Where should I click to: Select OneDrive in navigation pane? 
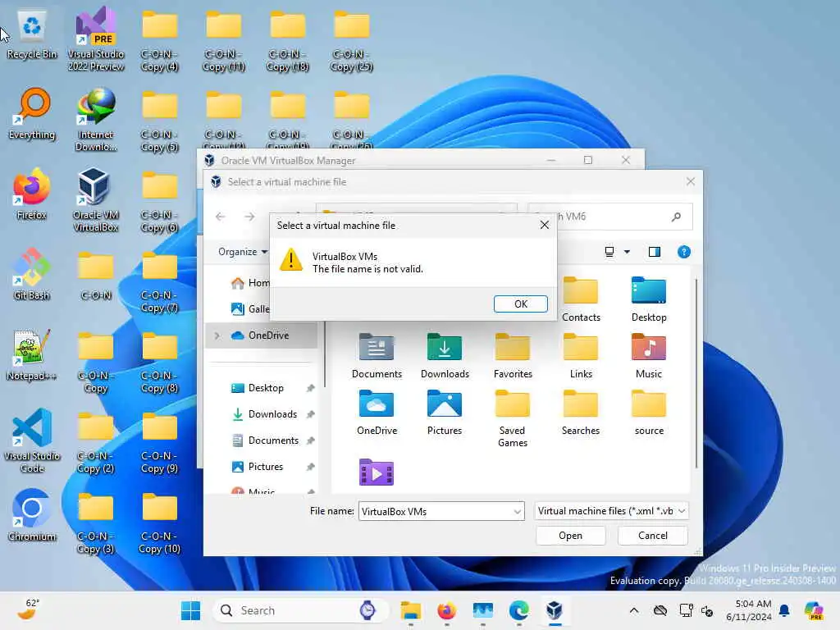point(262,336)
